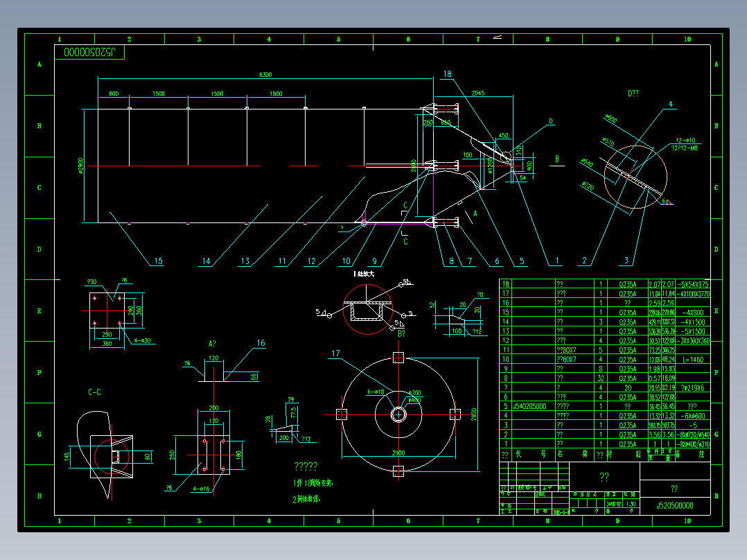The height and width of the screenshot is (560, 747).
Task: Click the -6Xø600 remark in row 4
Action: click(x=693, y=416)
